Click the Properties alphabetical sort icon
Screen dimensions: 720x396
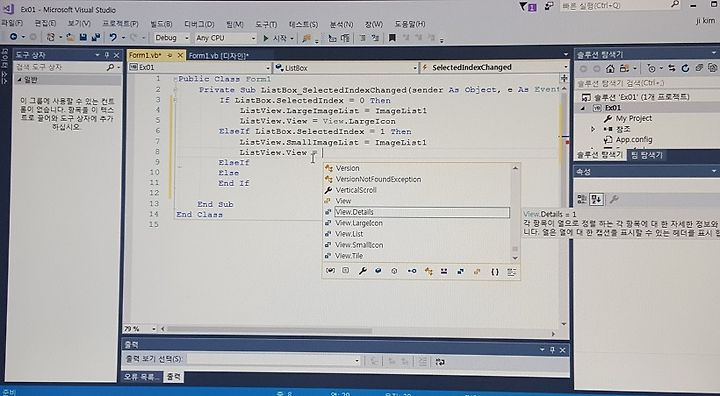[x=596, y=199]
